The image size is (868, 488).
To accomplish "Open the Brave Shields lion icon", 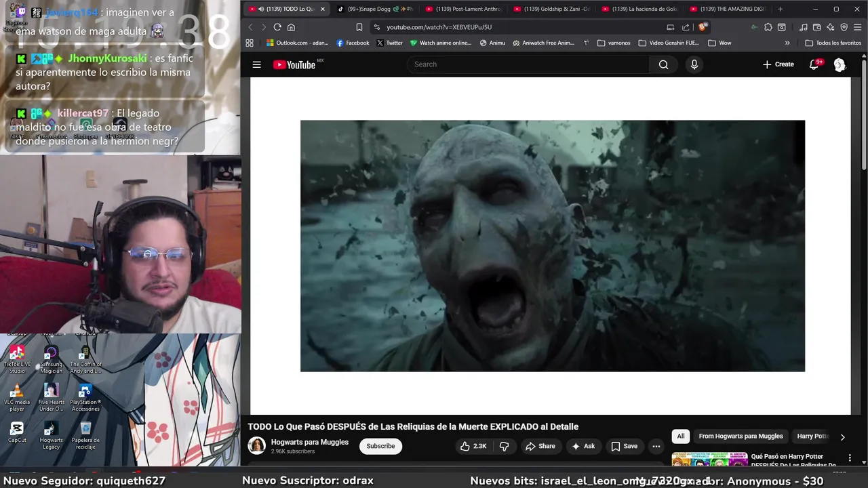I will 703,27.
